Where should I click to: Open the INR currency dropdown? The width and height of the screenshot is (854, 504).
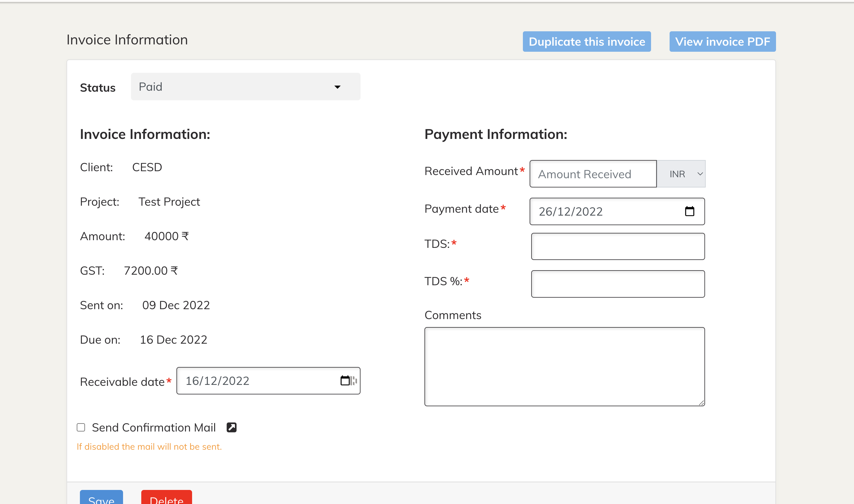(x=681, y=173)
